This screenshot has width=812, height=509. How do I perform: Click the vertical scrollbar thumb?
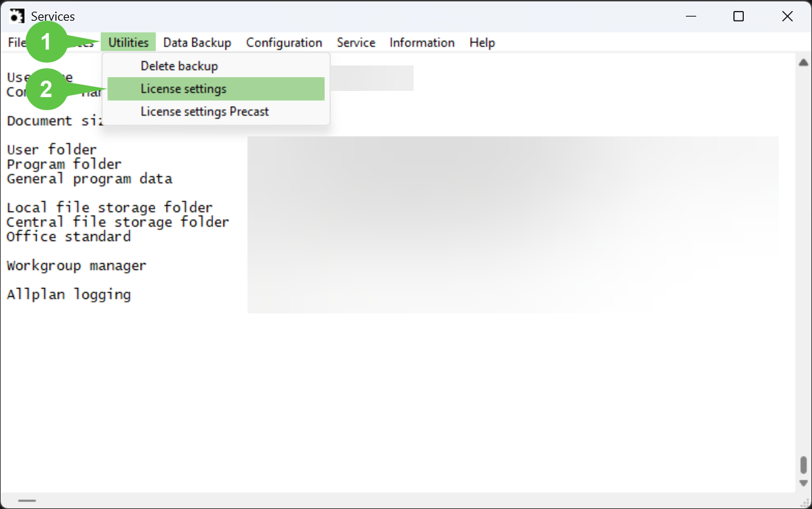pos(803,465)
